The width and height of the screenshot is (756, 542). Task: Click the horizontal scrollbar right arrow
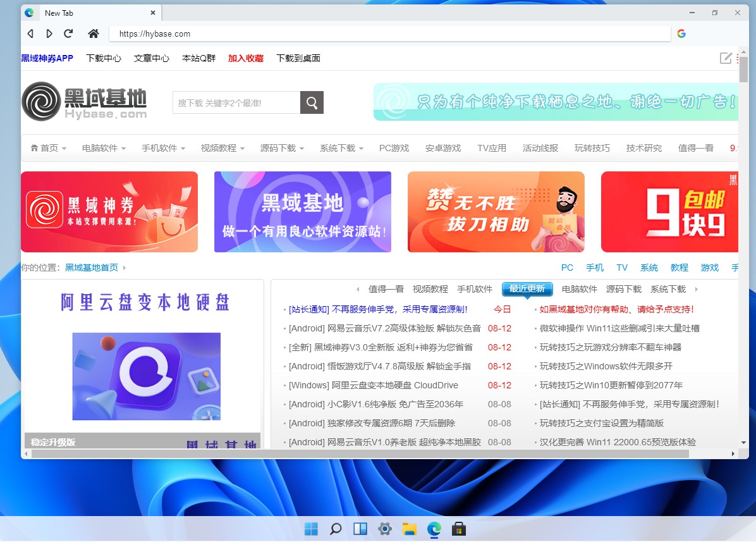[x=733, y=453]
